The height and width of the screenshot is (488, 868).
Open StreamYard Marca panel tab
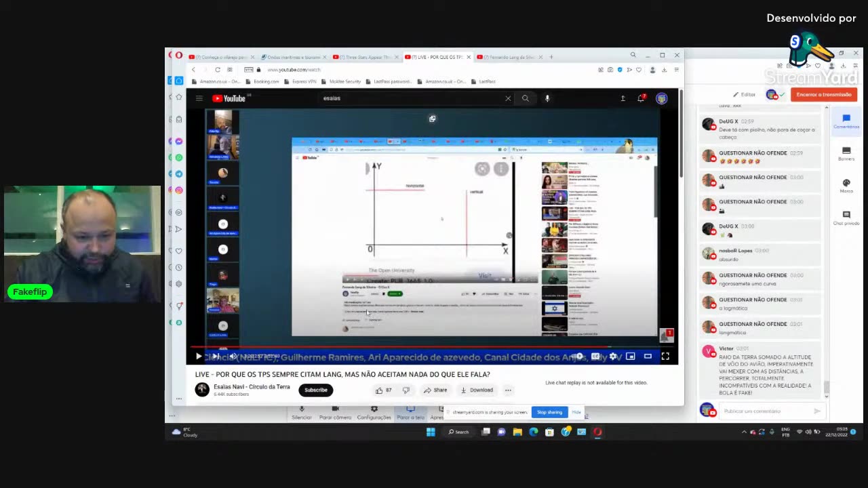(846, 186)
